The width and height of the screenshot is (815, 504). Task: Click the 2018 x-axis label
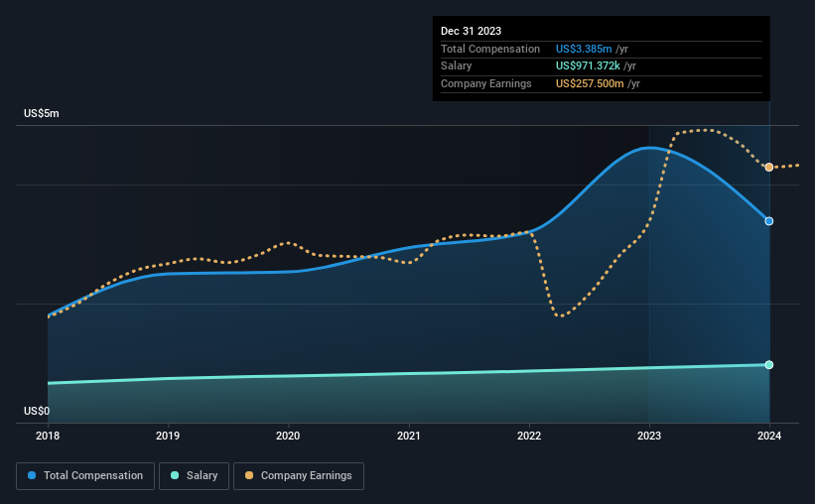click(48, 436)
